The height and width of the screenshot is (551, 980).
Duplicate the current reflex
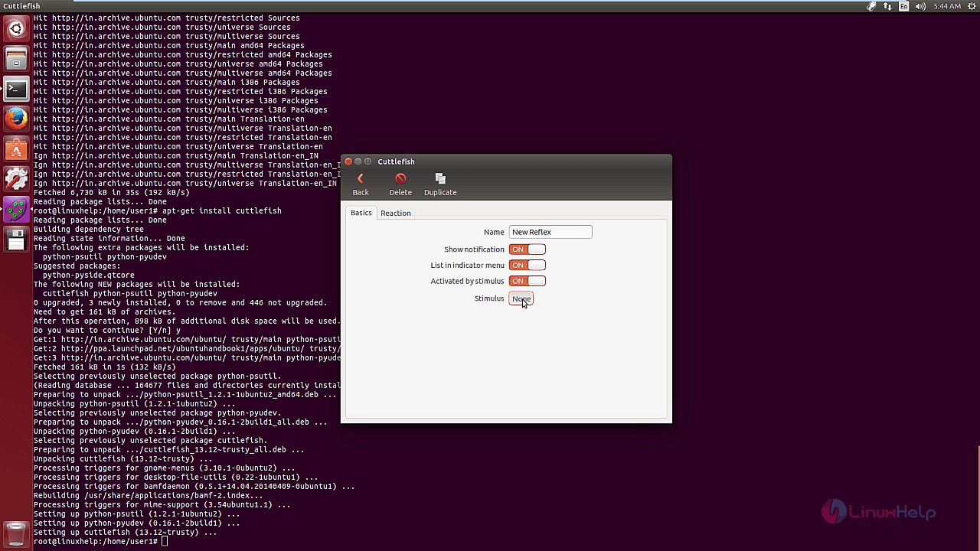click(x=440, y=184)
